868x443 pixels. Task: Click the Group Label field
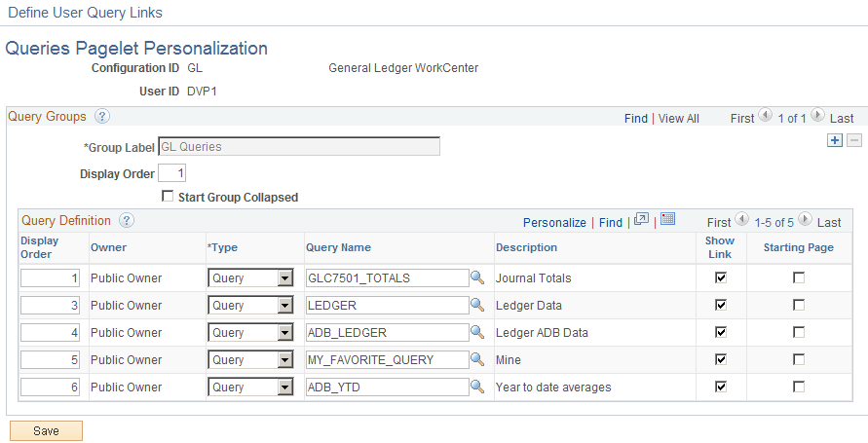pos(299,147)
